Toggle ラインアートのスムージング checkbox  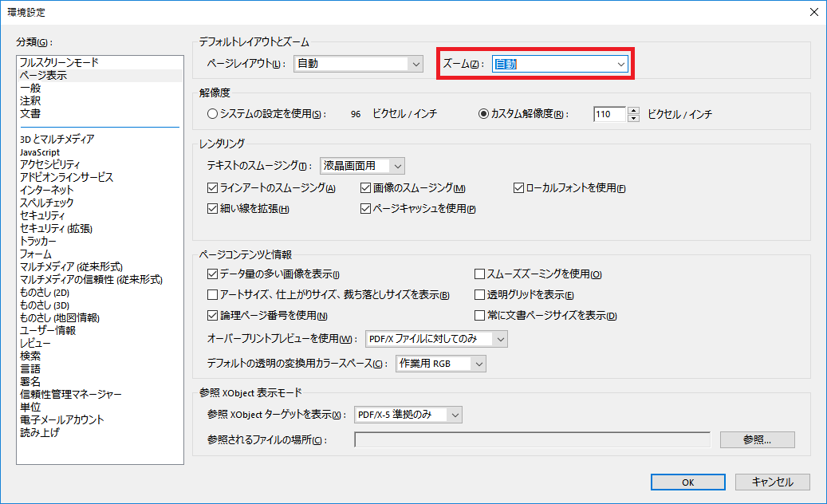click(213, 187)
